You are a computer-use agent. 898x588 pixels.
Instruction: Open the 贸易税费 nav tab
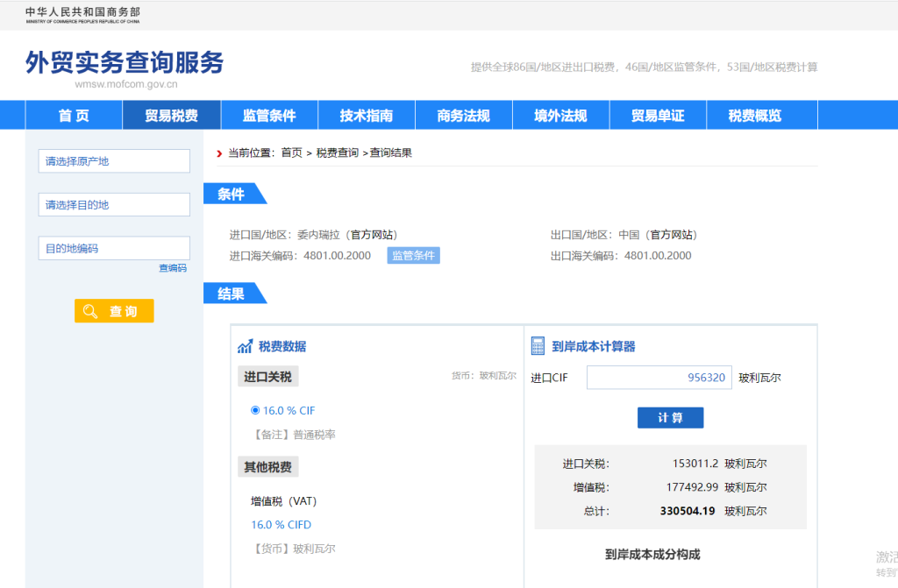click(x=171, y=115)
